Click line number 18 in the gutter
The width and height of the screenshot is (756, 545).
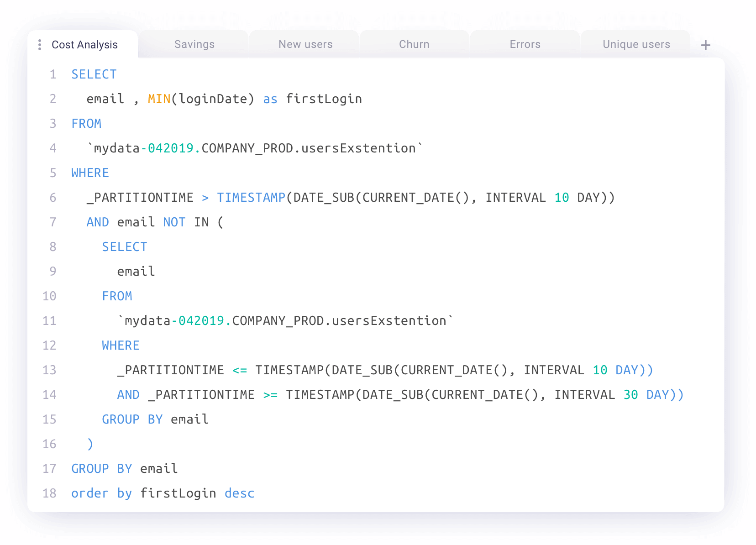pyautogui.click(x=49, y=493)
